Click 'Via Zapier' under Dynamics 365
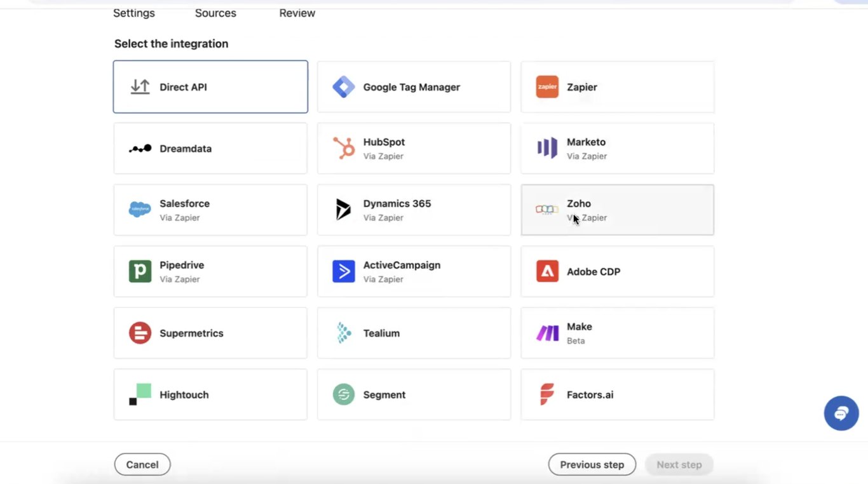868x484 pixels. (383, 218)
